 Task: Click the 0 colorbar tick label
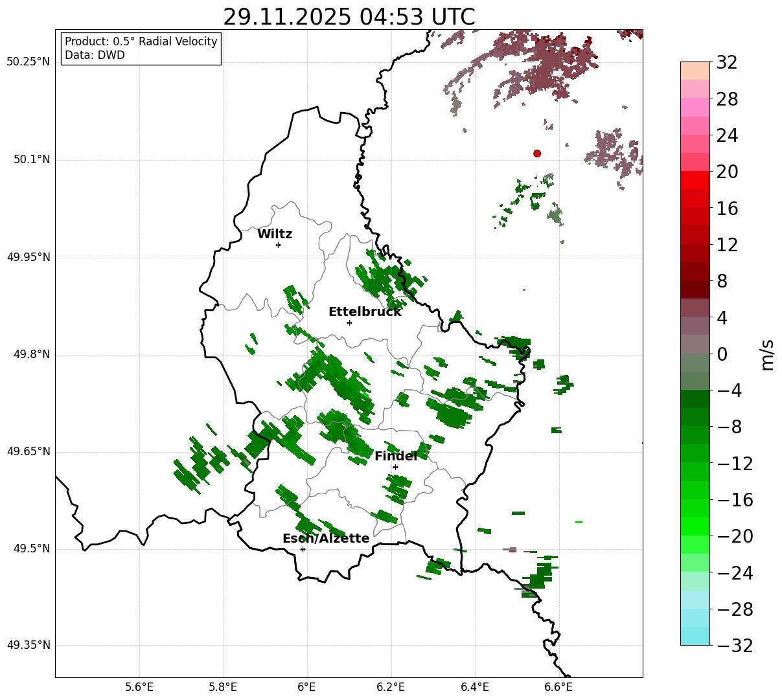722,354
